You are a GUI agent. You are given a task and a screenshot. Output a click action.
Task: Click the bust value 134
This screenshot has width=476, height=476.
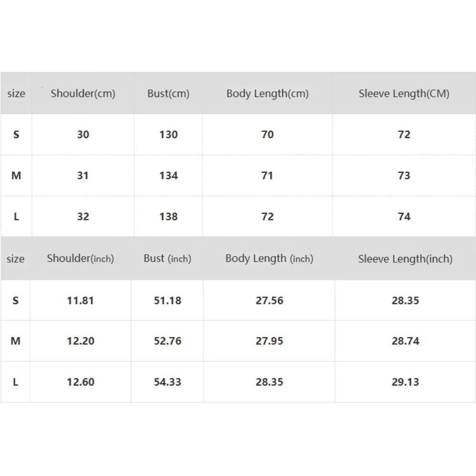[x=168, y=176]
